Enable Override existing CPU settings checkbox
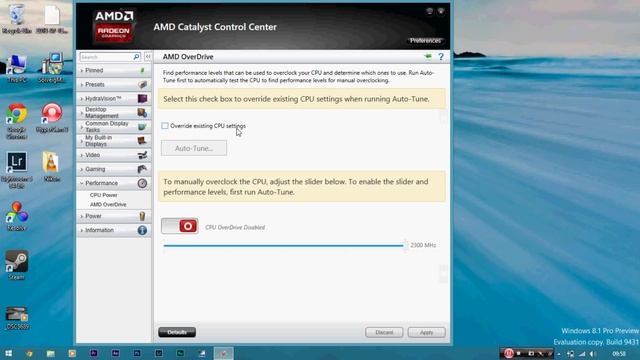Viewport: 640px width, 360px height. click(x=165, y=126)
